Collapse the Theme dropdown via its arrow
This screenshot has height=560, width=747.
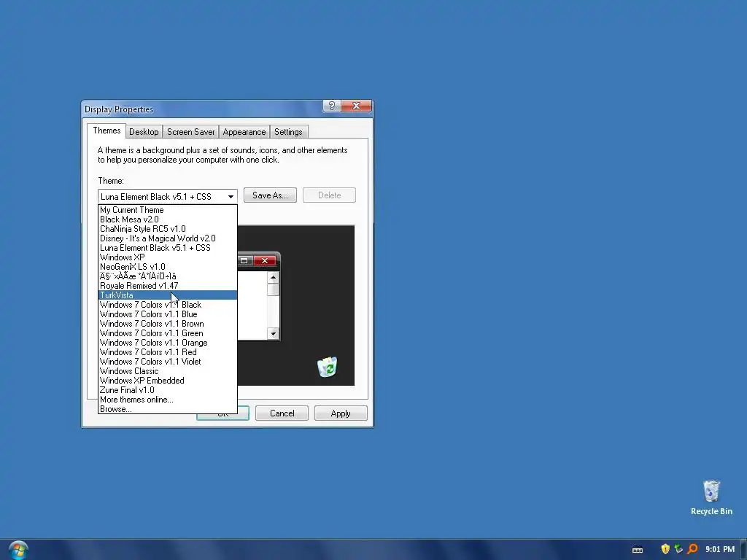(x=231, y=197)
